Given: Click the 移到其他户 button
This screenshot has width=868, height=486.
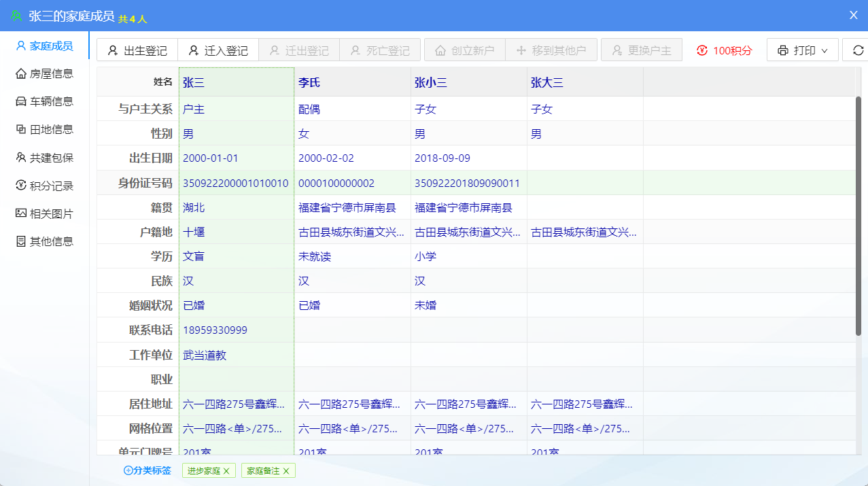Looking at the screenshot, I should point(551,50).
